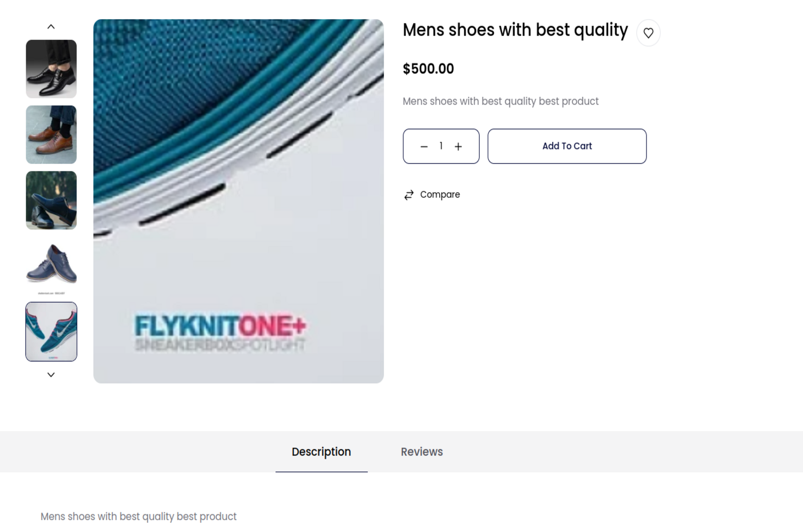This screenshot has width=803, height=532.
Task: Select the dark blue suede shoes thumbnail
Action: click(x=51, y=201)
